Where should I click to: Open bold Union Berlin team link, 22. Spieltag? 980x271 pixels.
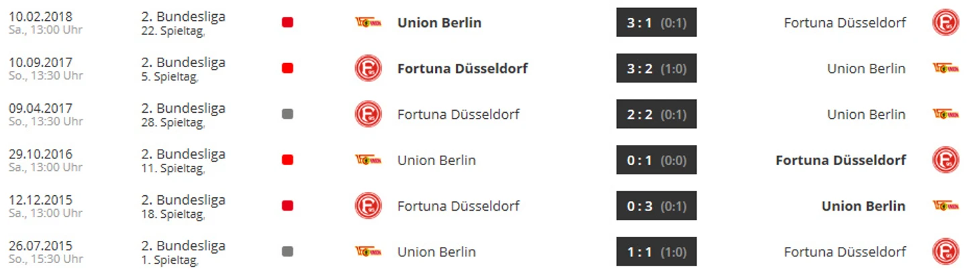439,22
